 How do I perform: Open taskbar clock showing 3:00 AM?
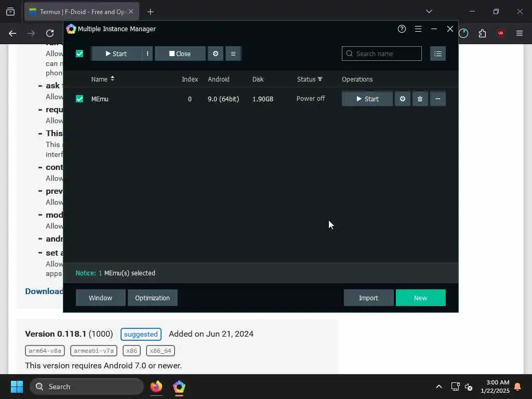point(495,387)
